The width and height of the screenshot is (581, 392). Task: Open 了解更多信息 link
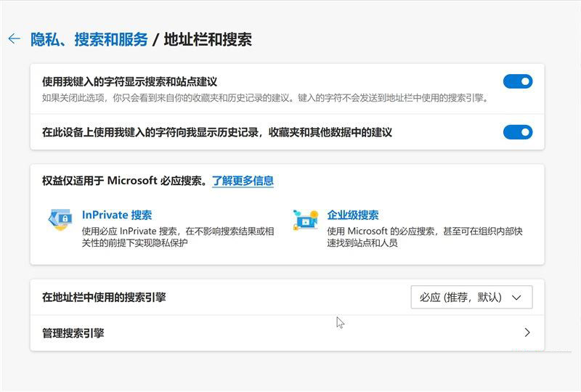243,181
